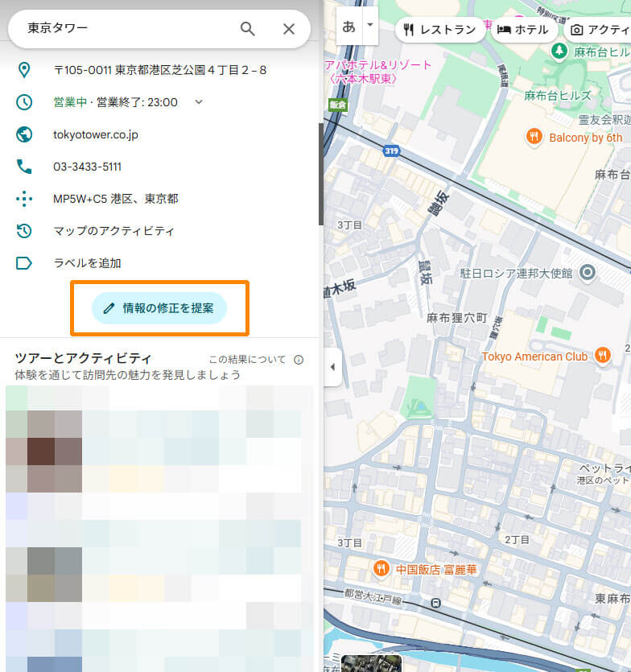Clear the search with the X icon
Screen dimensions: 631x672
[289, 29]
